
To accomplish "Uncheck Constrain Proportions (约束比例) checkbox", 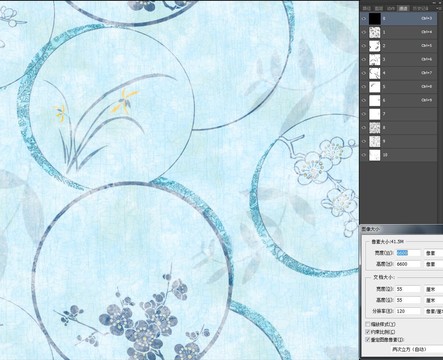I will [368, 332].
